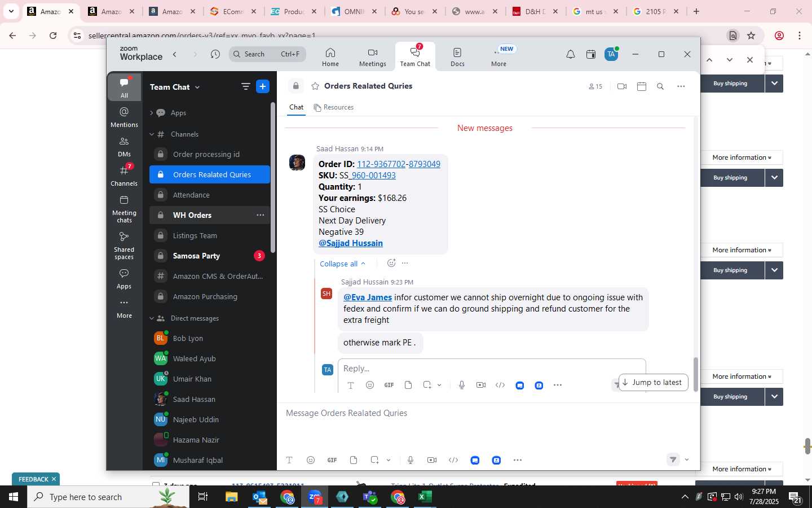Open Zoom Home tab
This screenshot has height=508, width=812.
point(330,57)
